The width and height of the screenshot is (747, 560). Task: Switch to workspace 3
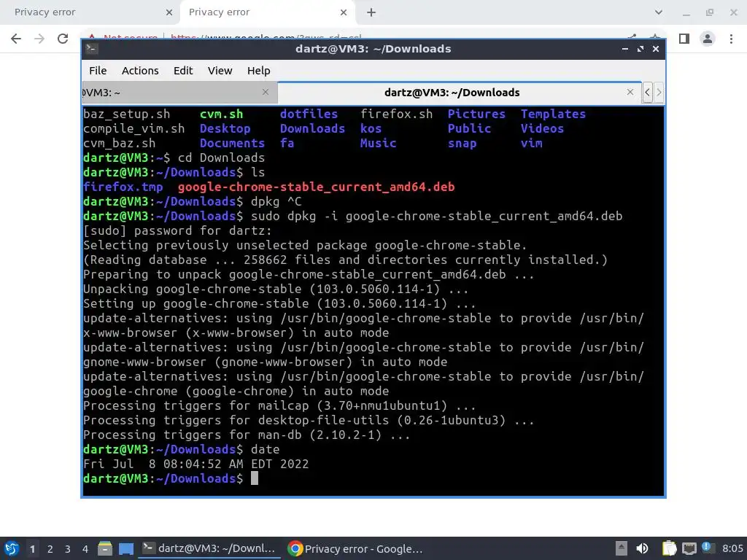pyautogui.click(x=68, y=549)
